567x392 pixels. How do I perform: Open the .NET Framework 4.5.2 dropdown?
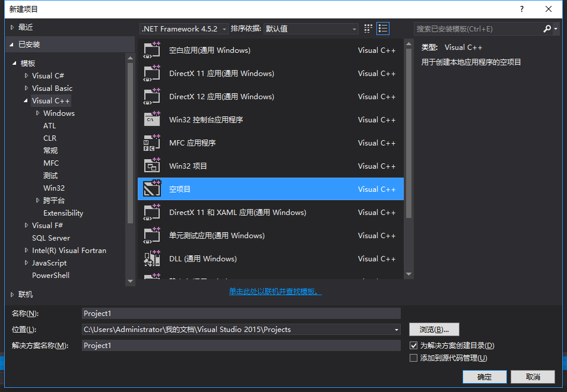(x=184, y=29)
